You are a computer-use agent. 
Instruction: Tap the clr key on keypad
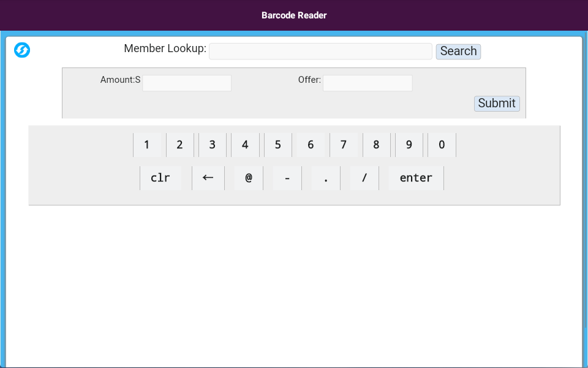(x=160, y=178)
